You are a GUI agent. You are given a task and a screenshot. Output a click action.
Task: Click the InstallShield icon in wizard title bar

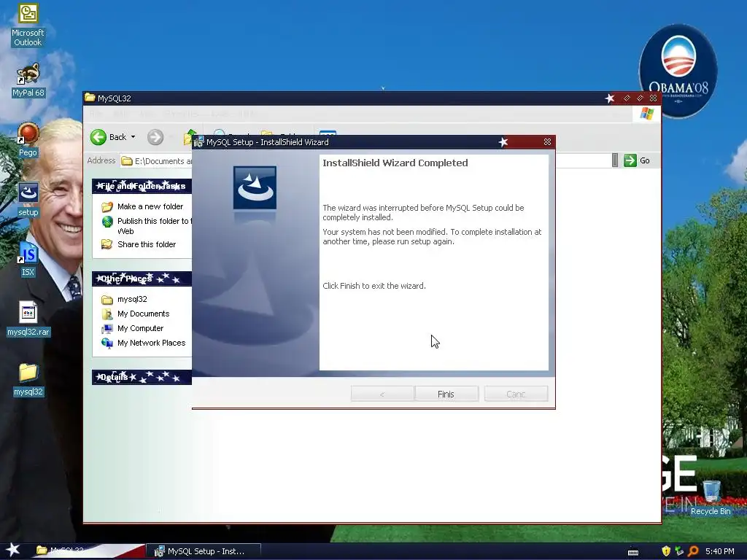click(199, 141)
